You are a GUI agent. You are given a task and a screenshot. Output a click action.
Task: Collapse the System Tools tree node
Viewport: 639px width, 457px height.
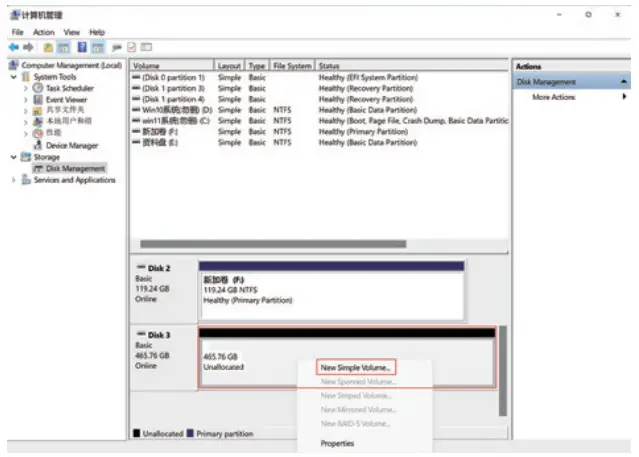coord(14,77)
